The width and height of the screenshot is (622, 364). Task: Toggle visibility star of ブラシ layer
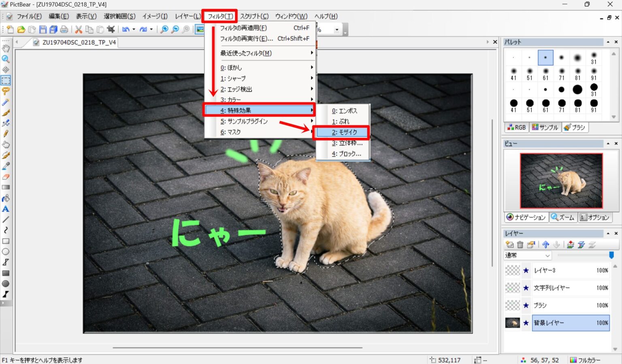click(526, 305)
